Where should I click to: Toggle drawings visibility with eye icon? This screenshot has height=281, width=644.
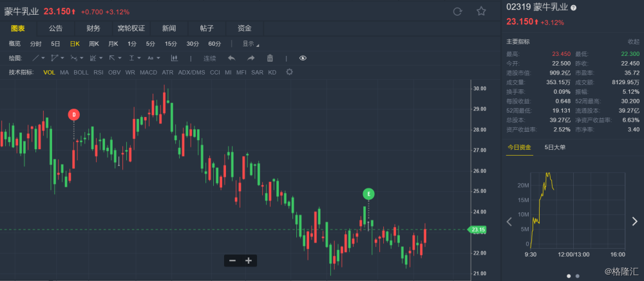coord(303,59)
